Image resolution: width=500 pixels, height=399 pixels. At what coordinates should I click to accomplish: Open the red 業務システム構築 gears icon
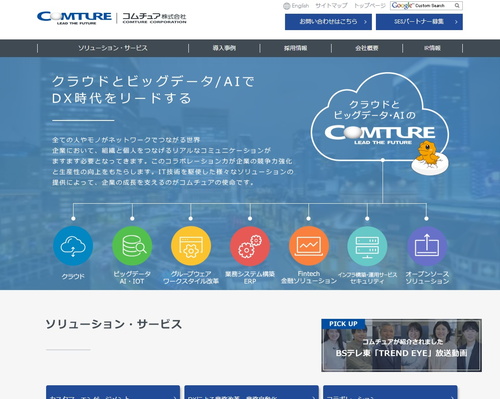pos(250,246)
